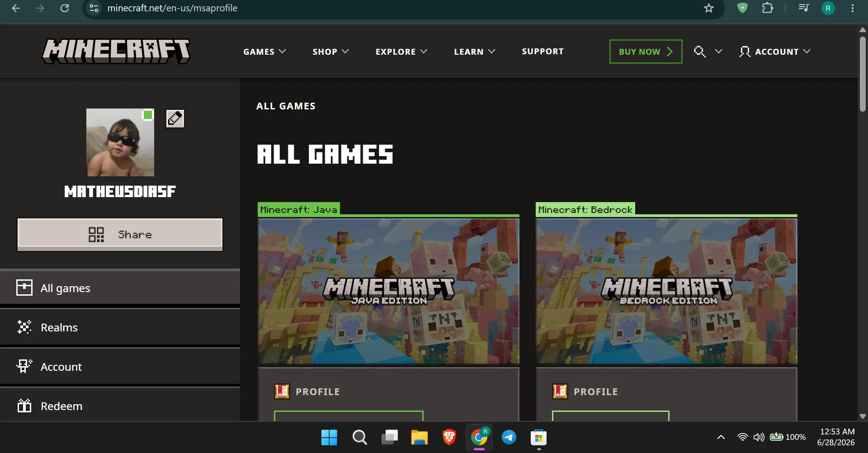Open Telegram from the taskbar
The height and width of the screenshot is (453, 868).
509,437
